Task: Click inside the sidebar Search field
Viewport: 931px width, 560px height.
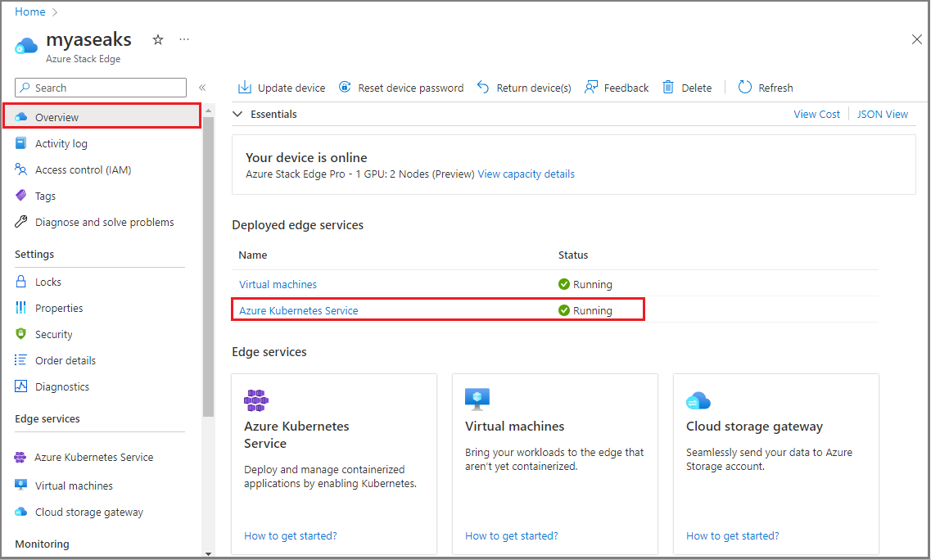Action: point(100,88)
